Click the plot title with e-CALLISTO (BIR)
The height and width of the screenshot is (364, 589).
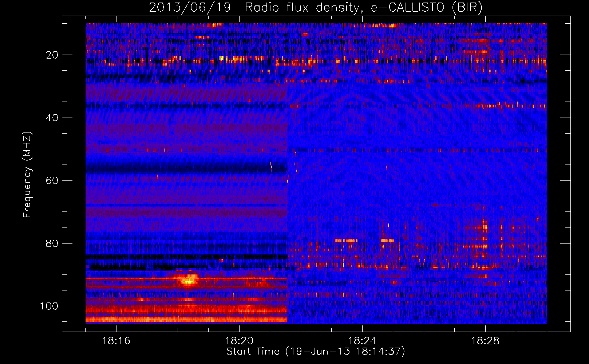pos(316,7)
